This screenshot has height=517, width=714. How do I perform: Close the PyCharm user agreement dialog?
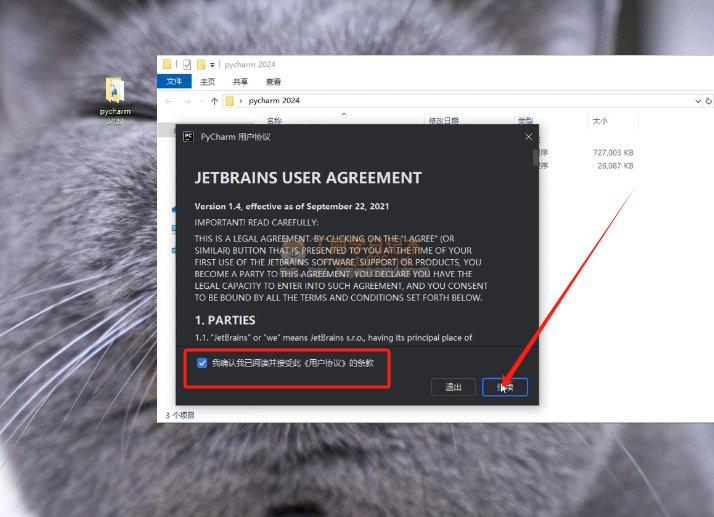tap(528, 136)
